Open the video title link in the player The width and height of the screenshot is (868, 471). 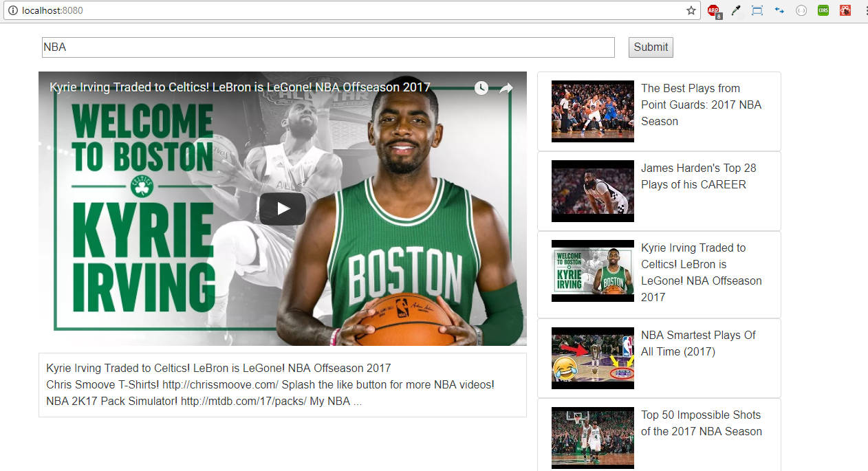240,87
